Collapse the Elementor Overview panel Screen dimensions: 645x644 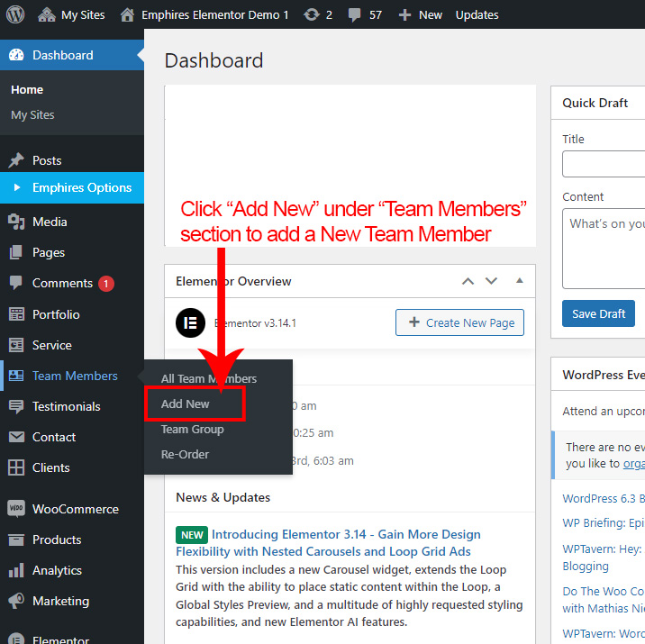(519, 281)
